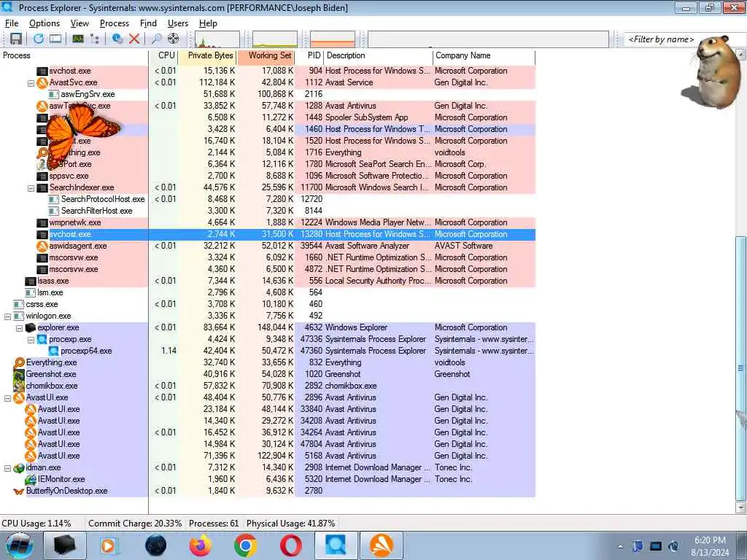Screen dimensions: 747x560
Task: Collapse the explorer.exe tree node
Action: (x=19, y=329)
